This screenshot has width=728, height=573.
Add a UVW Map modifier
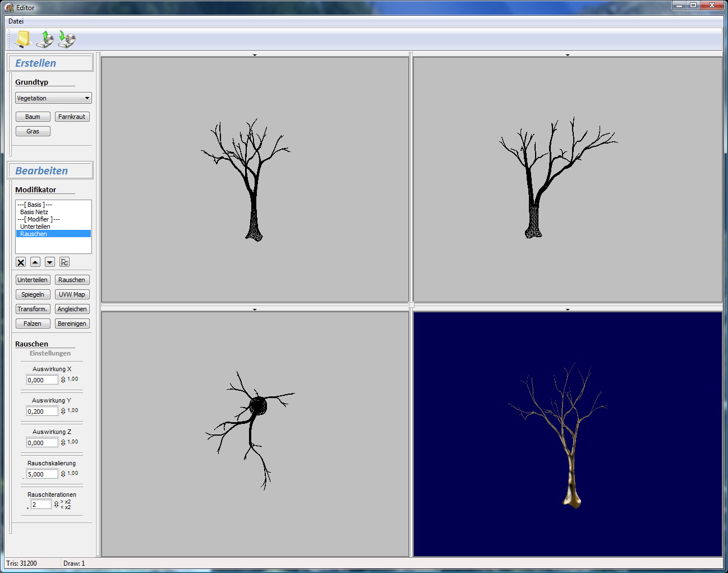[72, 294]
